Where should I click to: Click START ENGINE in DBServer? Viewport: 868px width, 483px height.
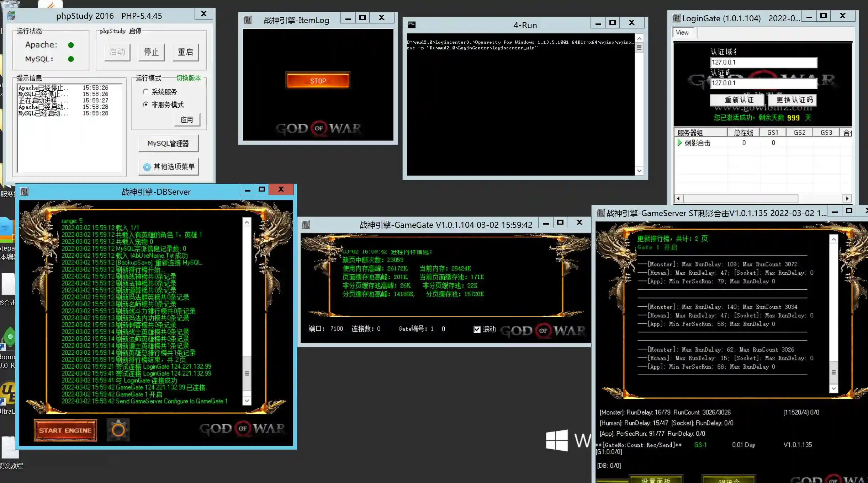[65, 430]
